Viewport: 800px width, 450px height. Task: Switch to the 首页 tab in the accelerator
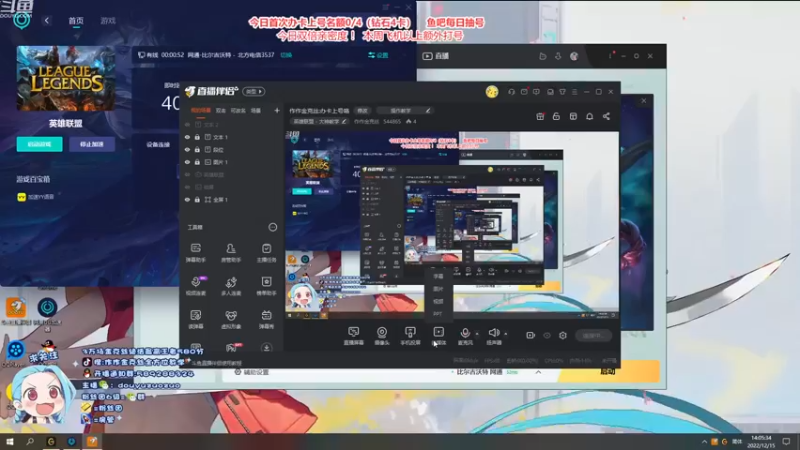76,21
